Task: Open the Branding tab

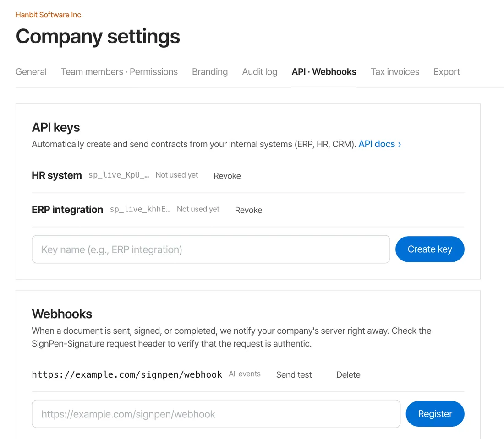Action: click(210, 71)
